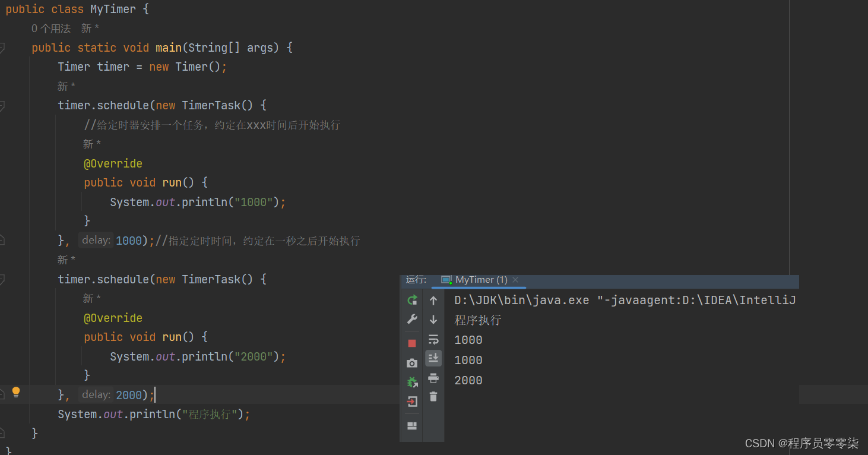
Task: Move down the stack trace with down arrow
Action: tap(433, 320)
